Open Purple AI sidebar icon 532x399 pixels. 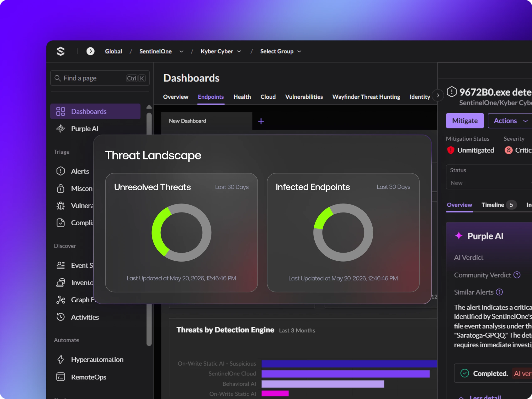(x=60, y=129)
